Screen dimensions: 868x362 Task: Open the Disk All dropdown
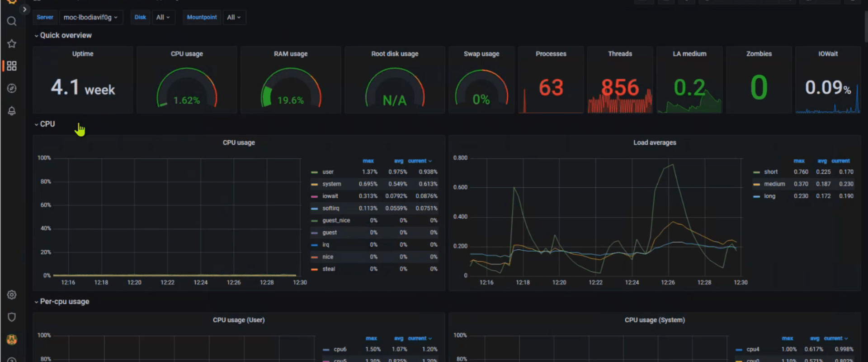tap(163, 17)
